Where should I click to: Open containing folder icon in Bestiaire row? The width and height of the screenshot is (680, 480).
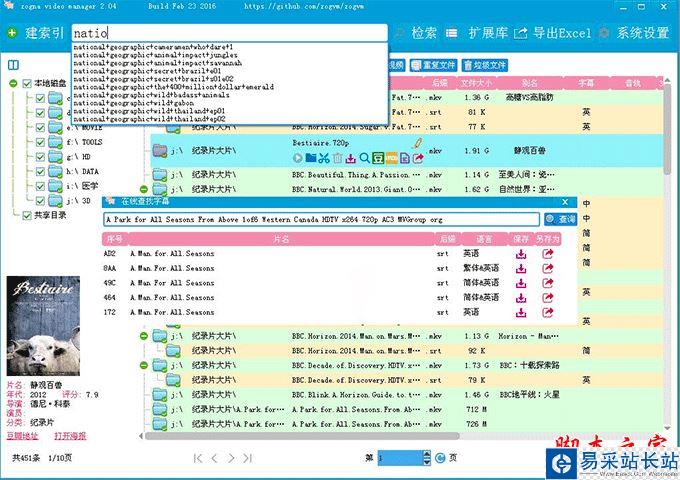311,158
